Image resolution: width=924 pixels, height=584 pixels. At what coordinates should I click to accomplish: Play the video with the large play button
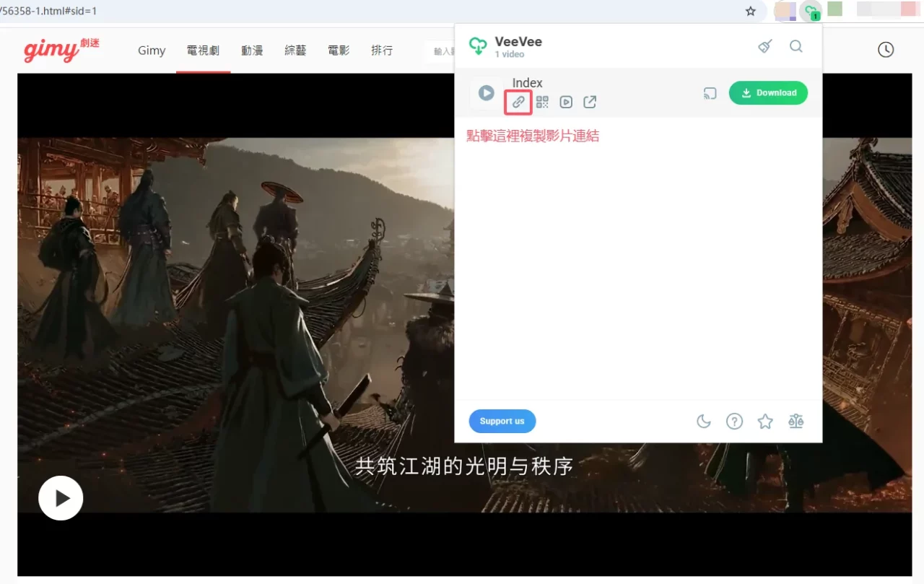[x=61, y=497]
